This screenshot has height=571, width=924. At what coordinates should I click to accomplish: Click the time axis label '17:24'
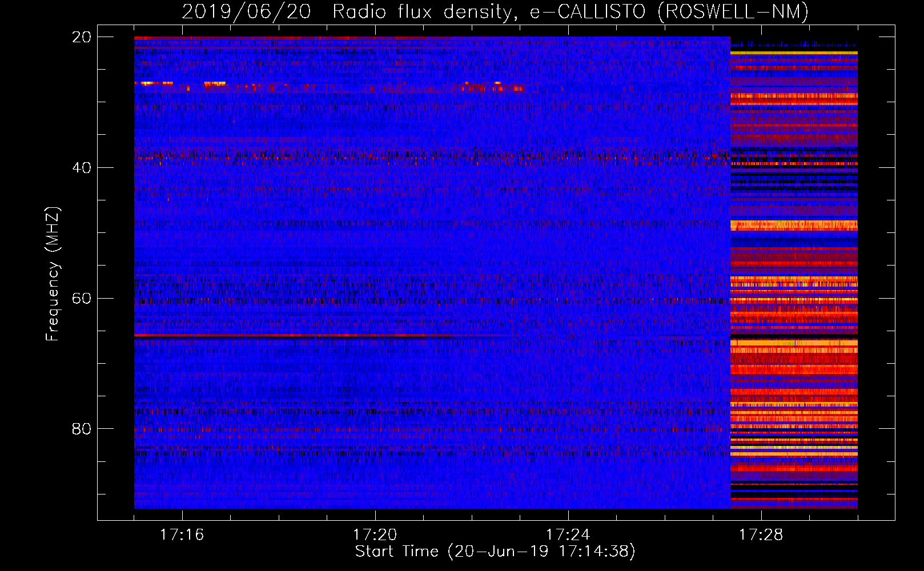568,535
